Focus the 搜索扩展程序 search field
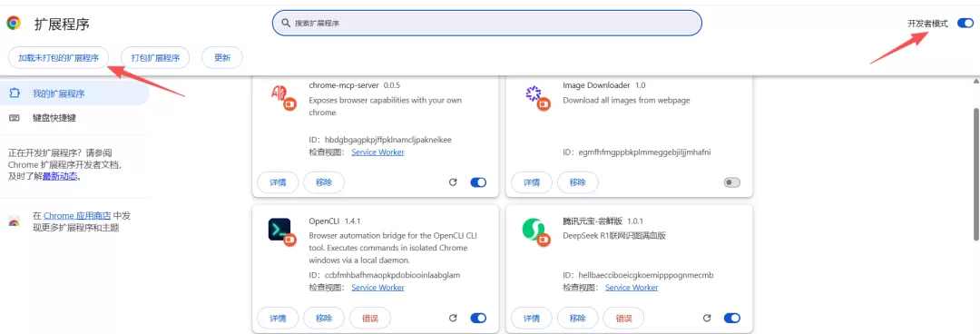 (x=487, y=23)
